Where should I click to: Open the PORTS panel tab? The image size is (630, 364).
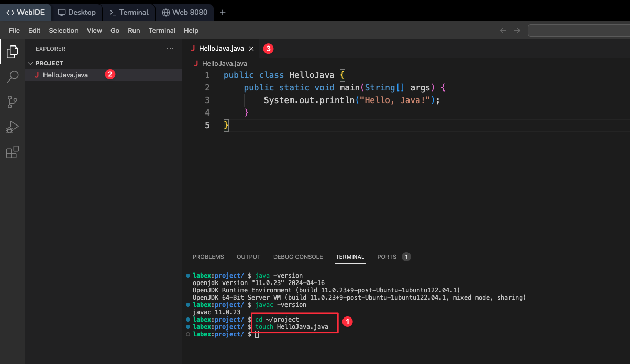point(386,257)
